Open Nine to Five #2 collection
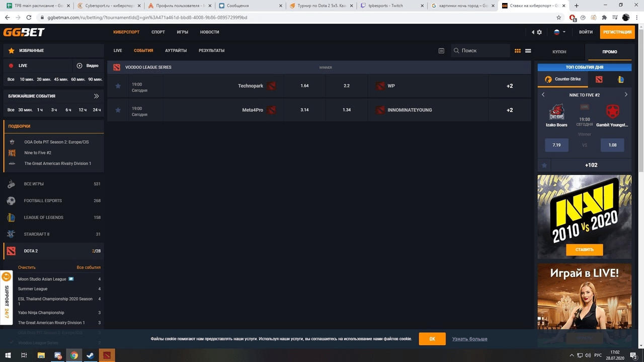The image size is (644, 362). click(38, 153)
